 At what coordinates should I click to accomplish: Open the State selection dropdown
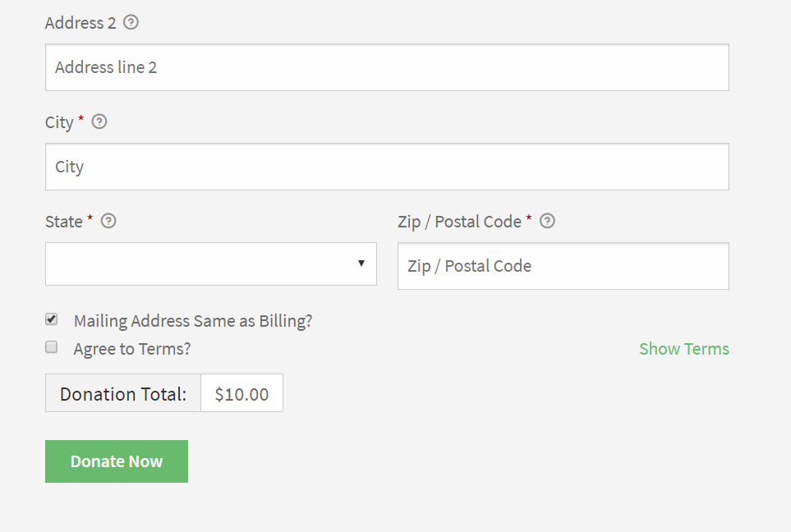210,264
